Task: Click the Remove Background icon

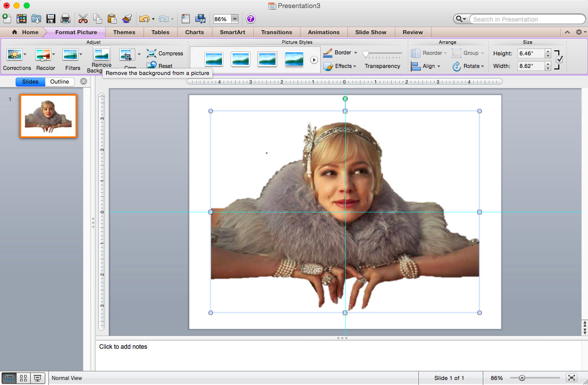Action: 102,54
